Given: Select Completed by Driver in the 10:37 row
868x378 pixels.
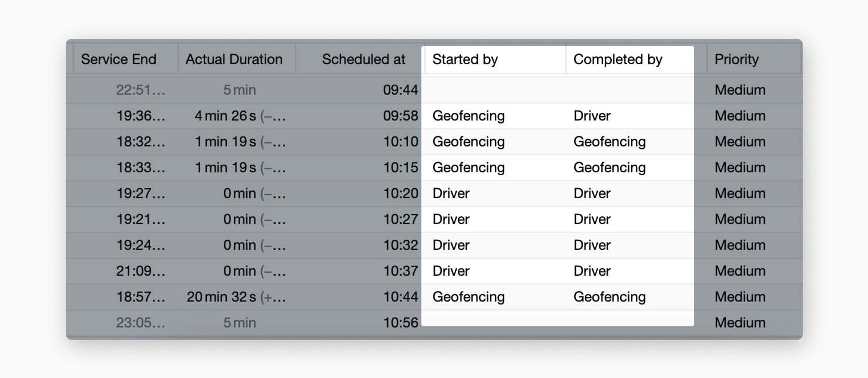Looking at the screenshot, I should pyautogui.click(x=592, y=271).
